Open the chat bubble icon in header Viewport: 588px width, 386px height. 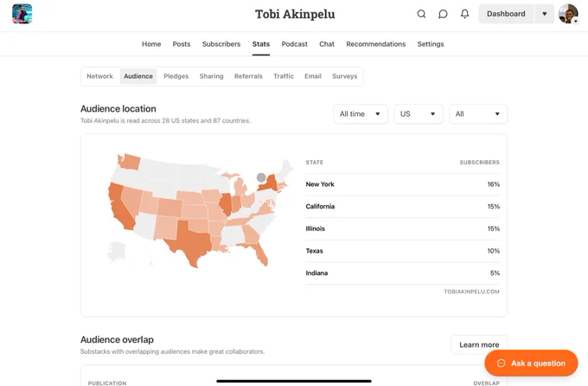[x=443, y=14]
